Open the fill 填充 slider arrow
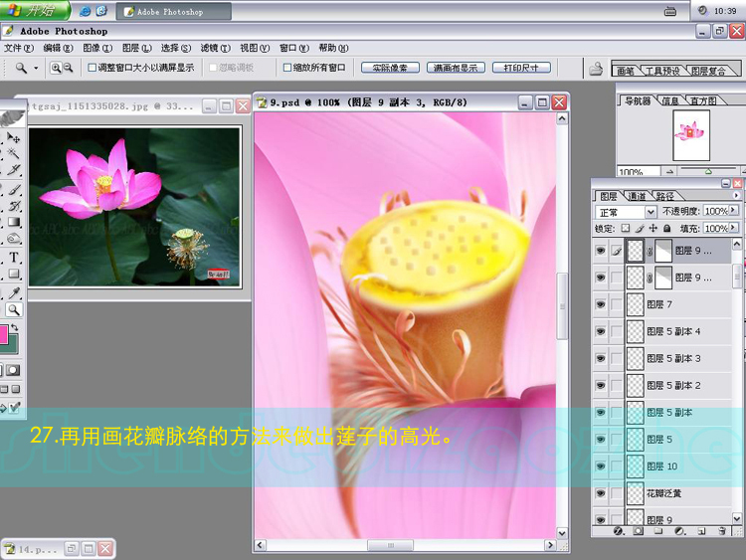 pos(733,228)
